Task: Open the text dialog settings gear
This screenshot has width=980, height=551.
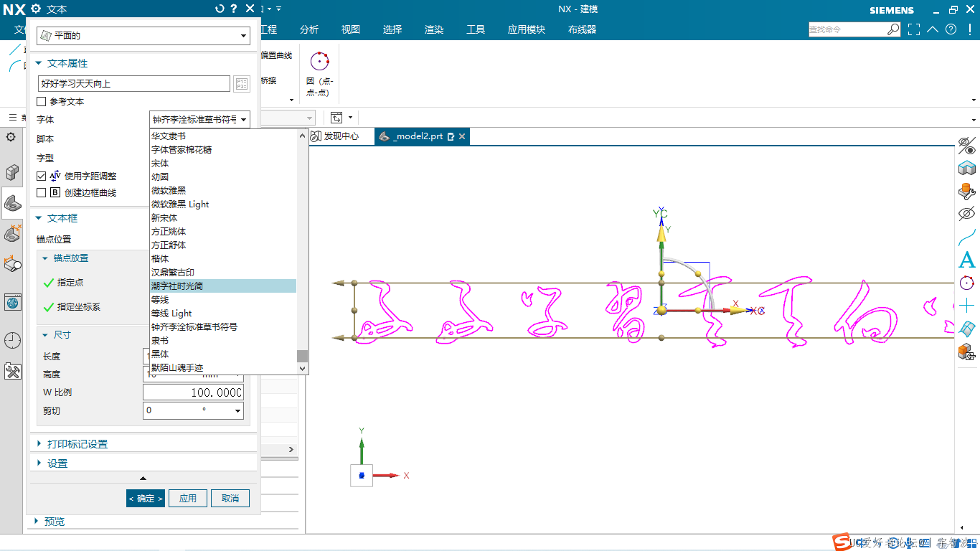Action: (x=36, y=9)
